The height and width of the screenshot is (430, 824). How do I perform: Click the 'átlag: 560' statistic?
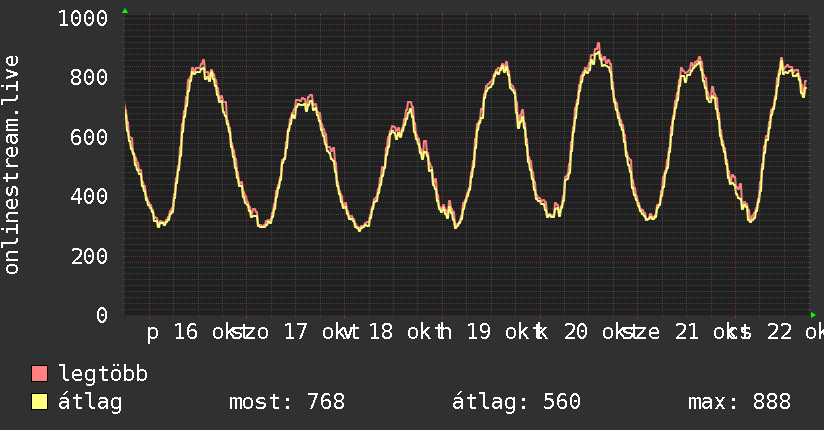[516, 402]
